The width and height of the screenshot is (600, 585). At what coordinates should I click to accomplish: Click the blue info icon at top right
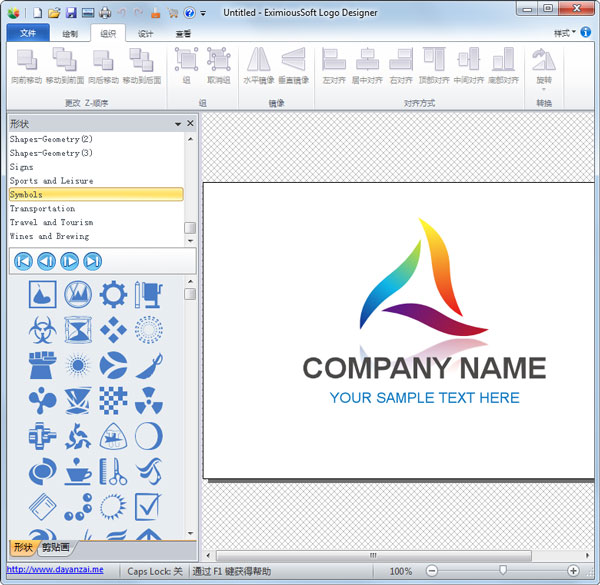pyautogui.click(x=585, y=32)
